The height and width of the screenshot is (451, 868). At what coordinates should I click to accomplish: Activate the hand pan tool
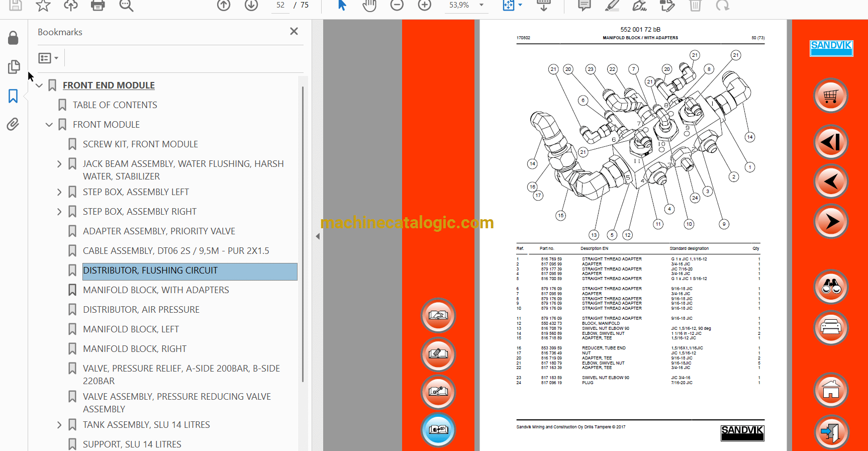click(x=369, y=6)
